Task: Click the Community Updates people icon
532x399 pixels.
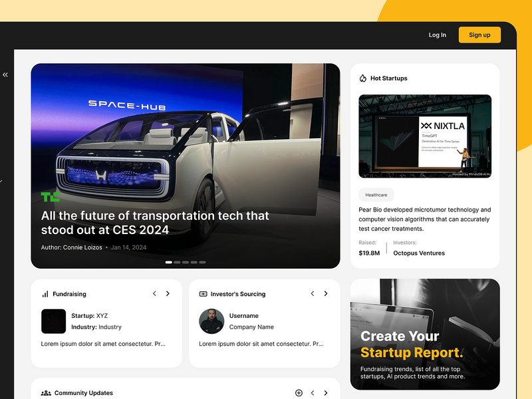Action: (x=45, y=393)
